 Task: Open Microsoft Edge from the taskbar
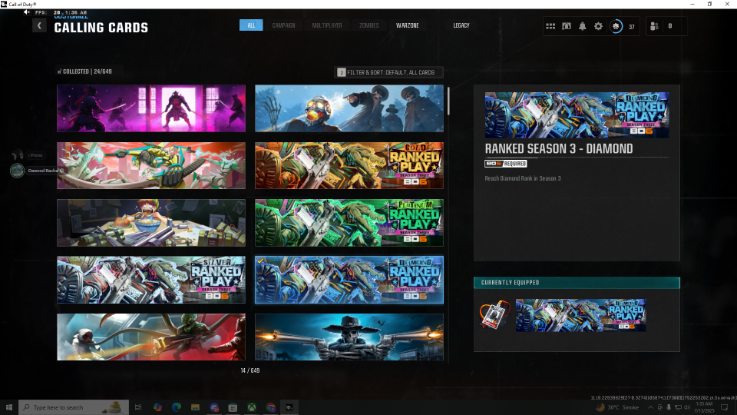(x=176, y=407)
